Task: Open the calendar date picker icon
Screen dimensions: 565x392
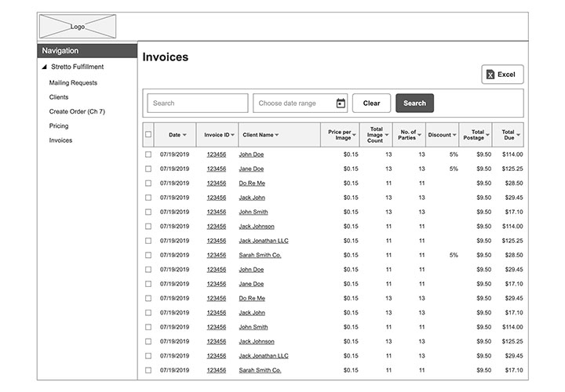Action: pyautogui.click(x=341, y=103)
